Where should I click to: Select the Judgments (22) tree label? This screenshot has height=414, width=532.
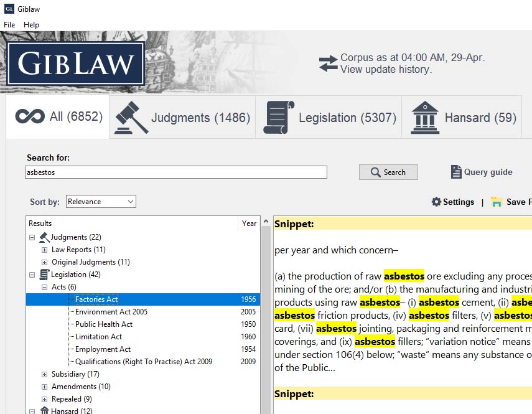click(76, 237)
